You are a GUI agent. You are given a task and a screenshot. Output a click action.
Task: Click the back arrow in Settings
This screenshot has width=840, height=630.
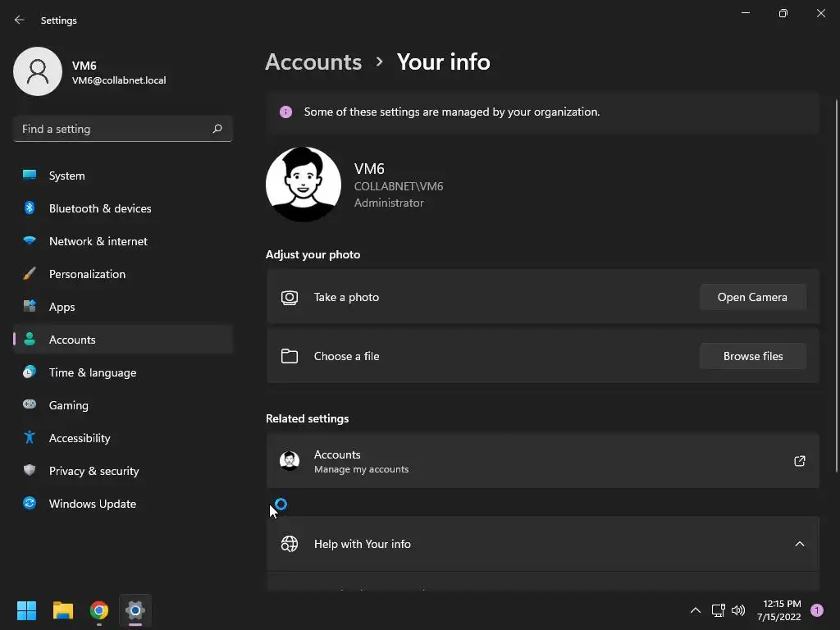click(20, 20)
